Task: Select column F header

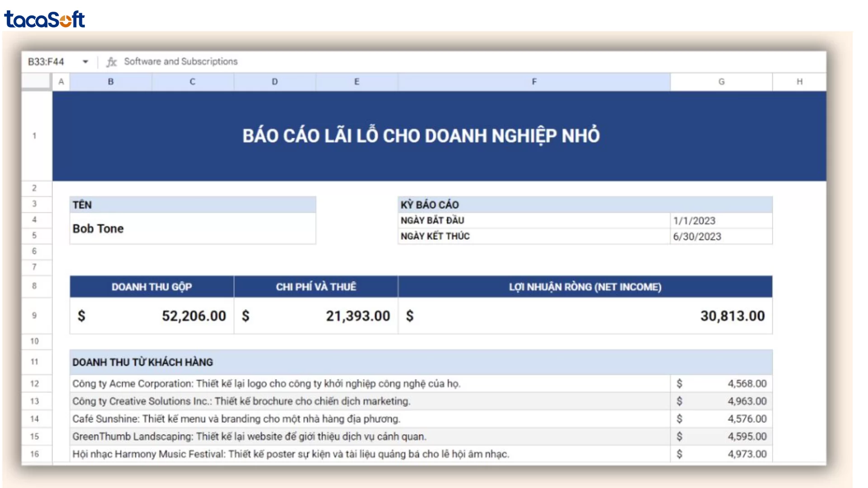Action: coord(534,82)
